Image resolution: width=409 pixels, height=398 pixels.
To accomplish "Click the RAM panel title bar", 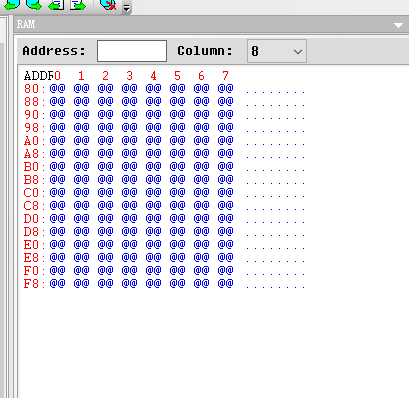I will point(211,24).
